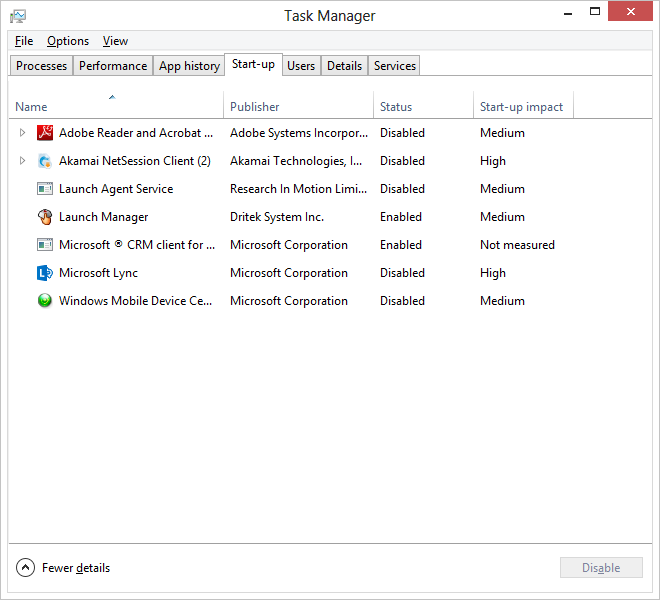Select the Launch Agent Service name
This screenshot has height=600, width=660.
tap(116, 189)
